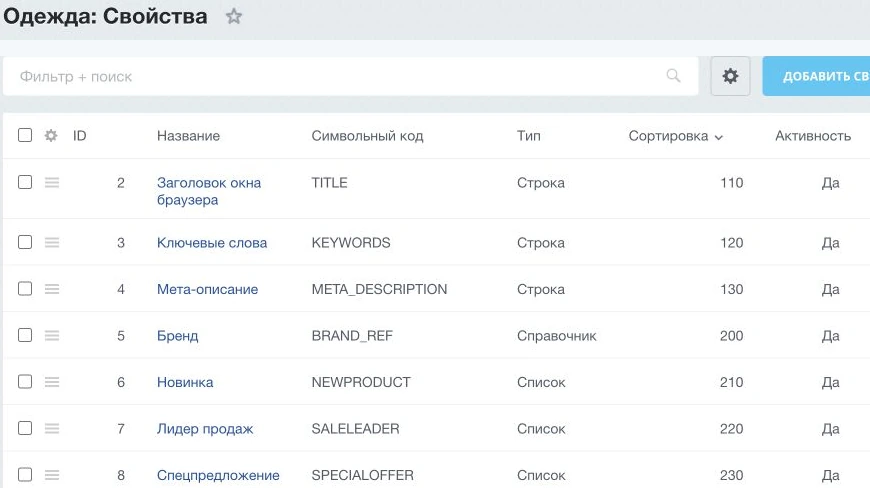Add page to favorites with star icon

click(x=234, y=16)
